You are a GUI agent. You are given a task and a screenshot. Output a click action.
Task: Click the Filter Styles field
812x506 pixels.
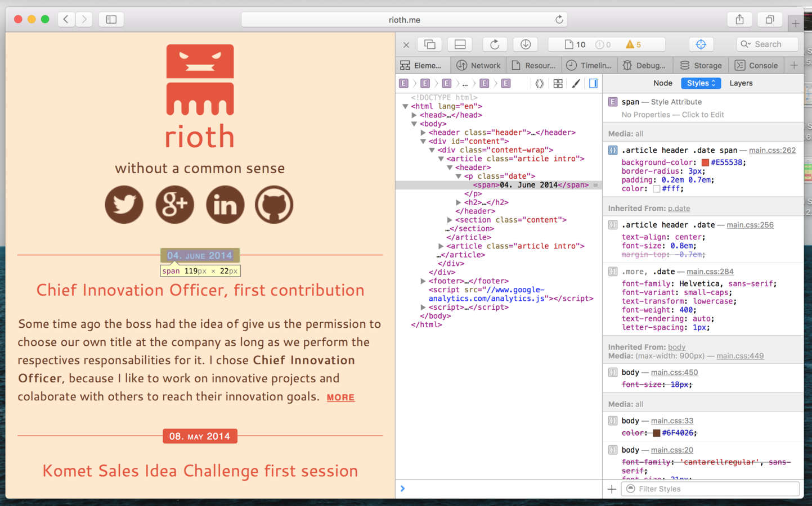(x=710, y=489)
